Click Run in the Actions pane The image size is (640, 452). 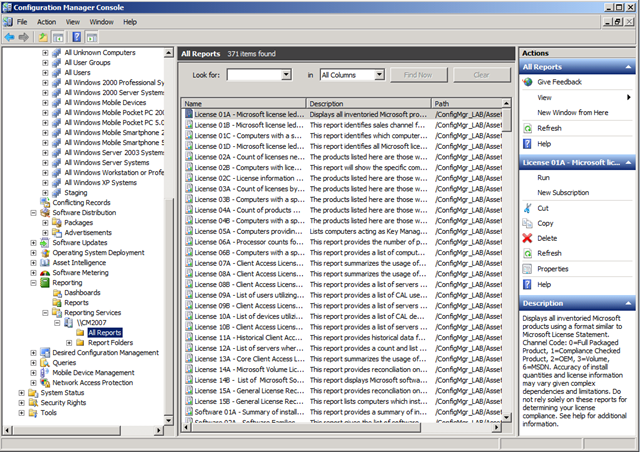point(543,178)
